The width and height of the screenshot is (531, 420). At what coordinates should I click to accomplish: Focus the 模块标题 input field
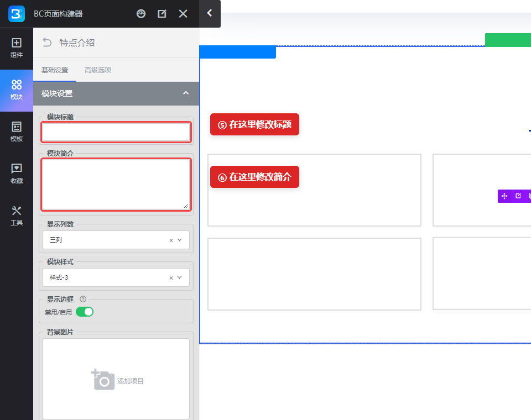(116, 132)
